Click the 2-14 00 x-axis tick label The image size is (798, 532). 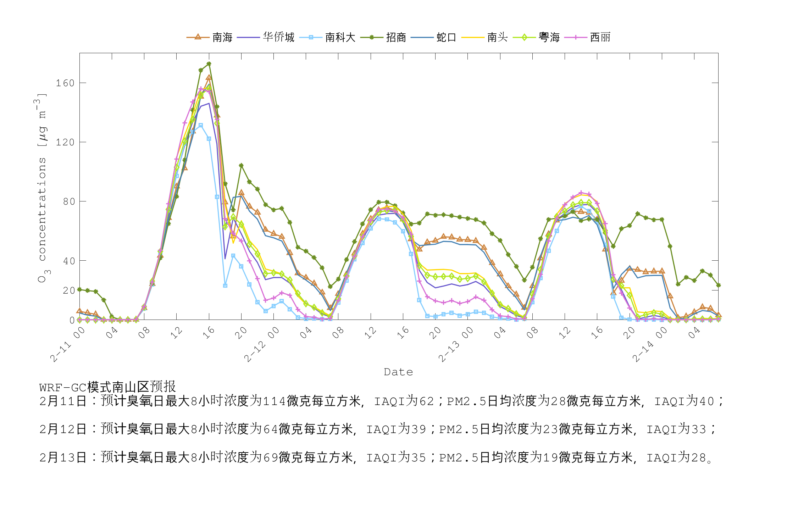[x=650, y=345]
